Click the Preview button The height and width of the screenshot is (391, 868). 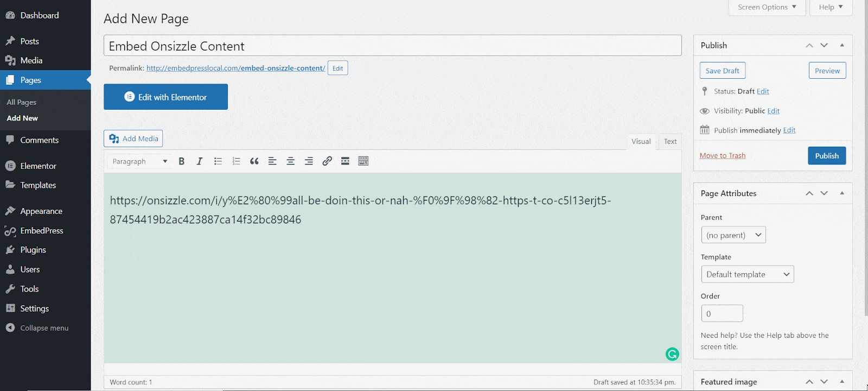point(827,71)
